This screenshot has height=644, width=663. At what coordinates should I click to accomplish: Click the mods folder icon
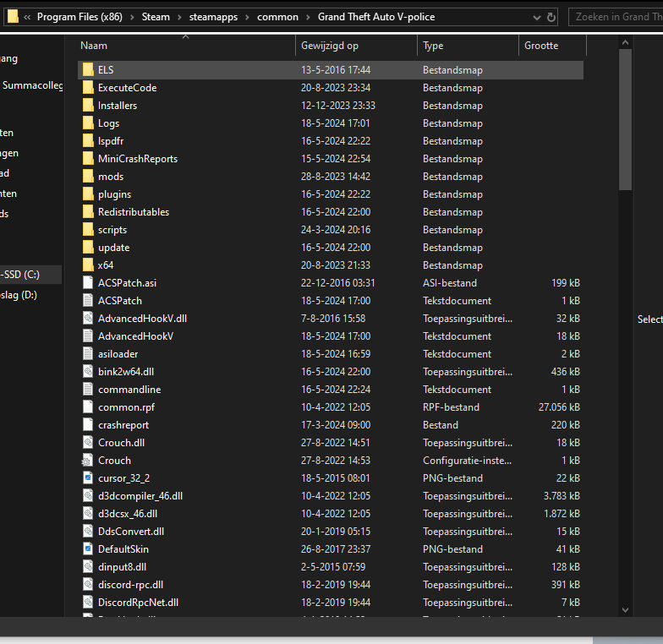click(88, 176)
